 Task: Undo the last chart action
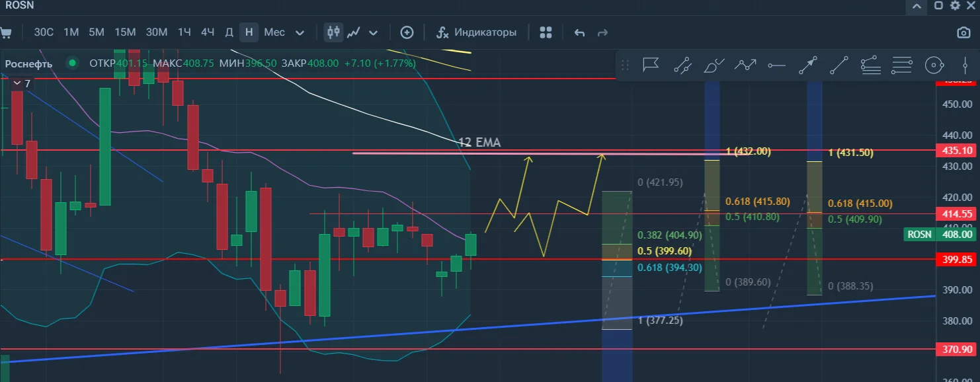580,32
